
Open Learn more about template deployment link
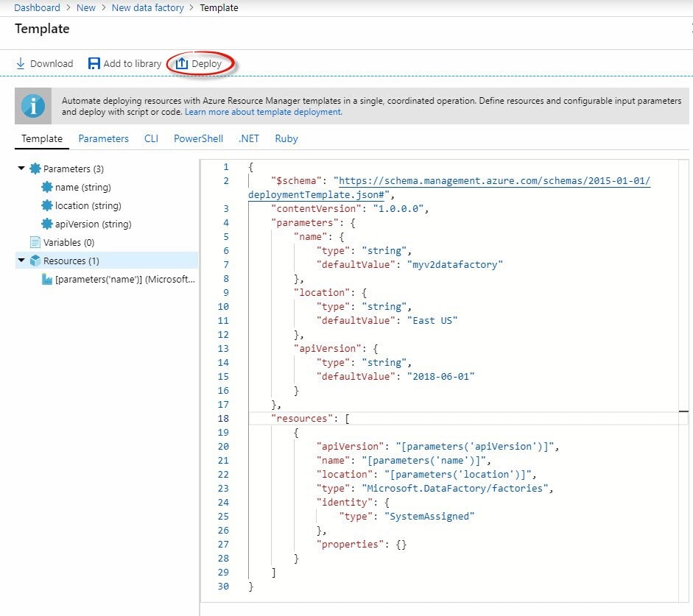[264, 112]
